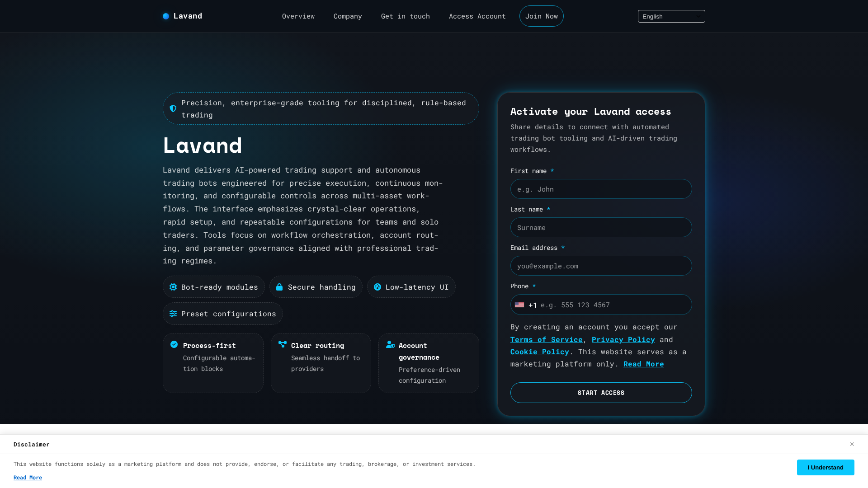Click the lock icon beside Secure handling
Screen dimensions: 868x488
[x=279, y=287]
